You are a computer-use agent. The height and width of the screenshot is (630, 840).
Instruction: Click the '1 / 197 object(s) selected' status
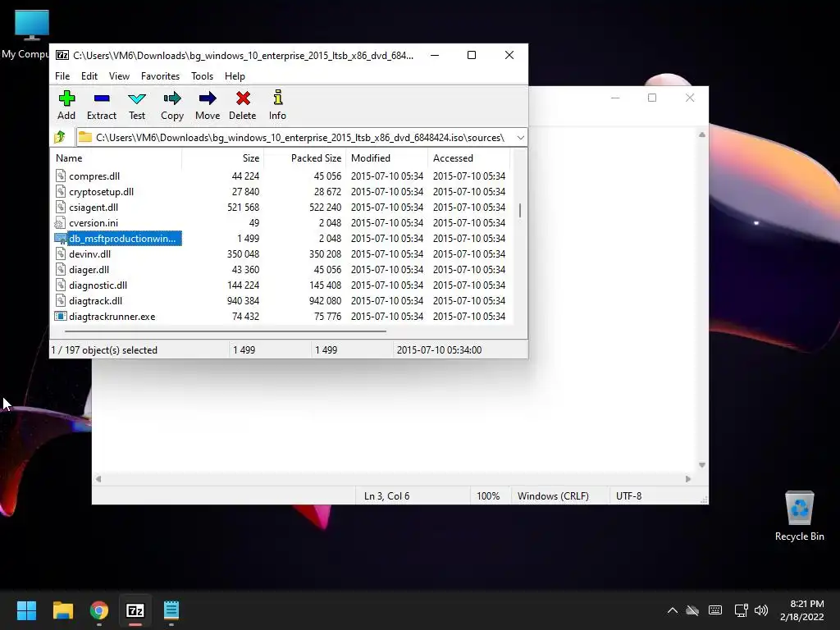[x=104, y=349]
